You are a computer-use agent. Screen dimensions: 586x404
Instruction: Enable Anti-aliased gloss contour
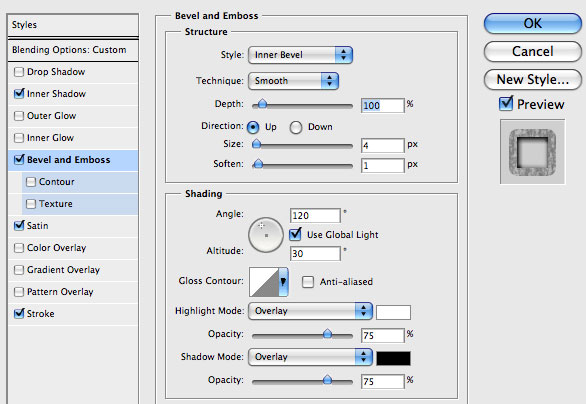(x=308, y=282)
